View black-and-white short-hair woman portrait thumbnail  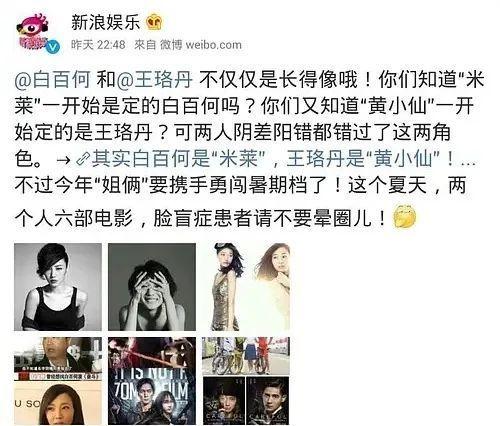58,287
